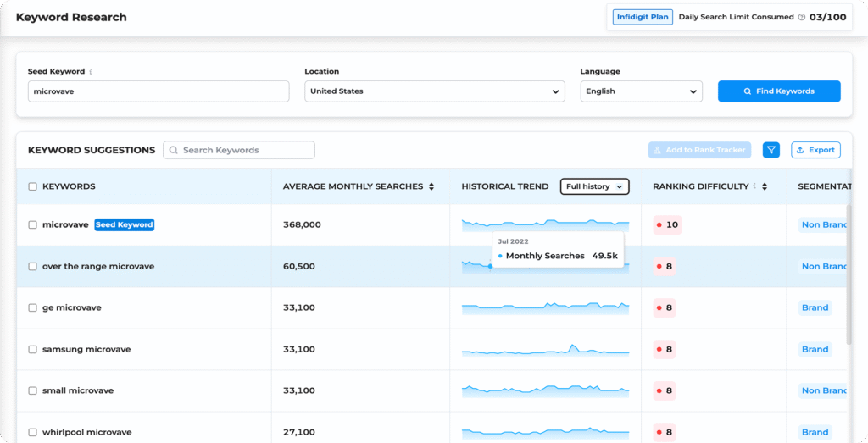
Task: Click Add to Rank Tracker button
Action: [699, 150]
